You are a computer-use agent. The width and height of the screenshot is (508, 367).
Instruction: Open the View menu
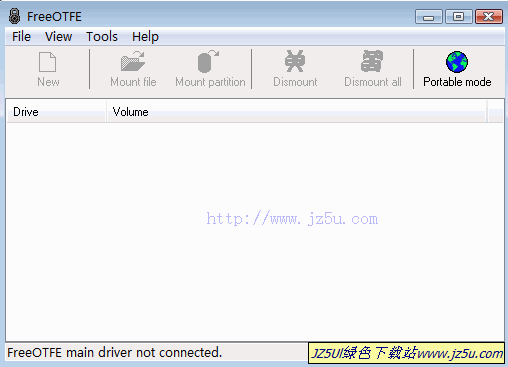[x=58, y=36]
